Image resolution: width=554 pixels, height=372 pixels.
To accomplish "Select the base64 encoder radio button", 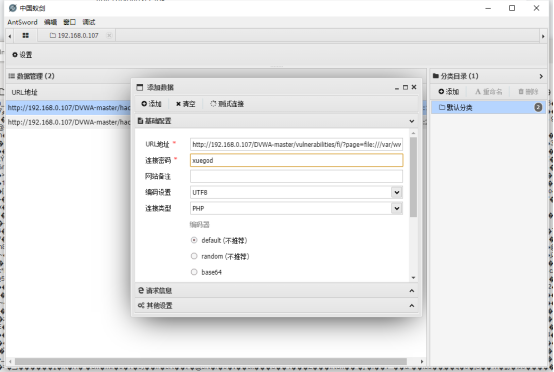I will (x=194, y=272).
